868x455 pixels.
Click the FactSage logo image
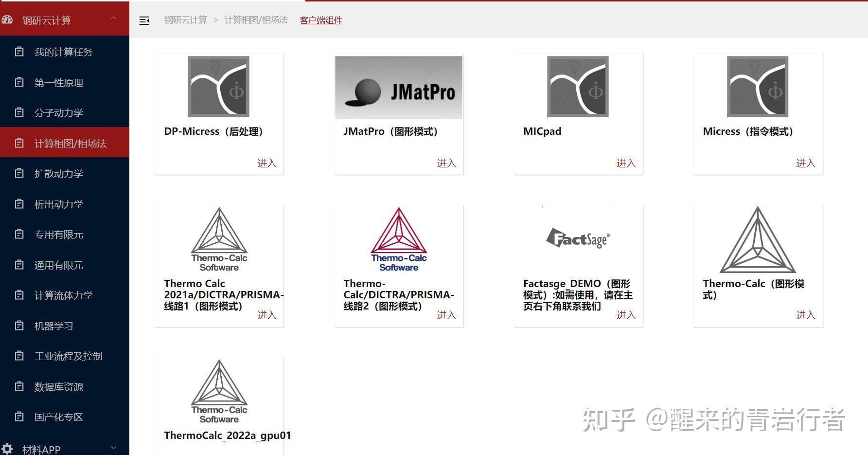(x=578, y=238)
